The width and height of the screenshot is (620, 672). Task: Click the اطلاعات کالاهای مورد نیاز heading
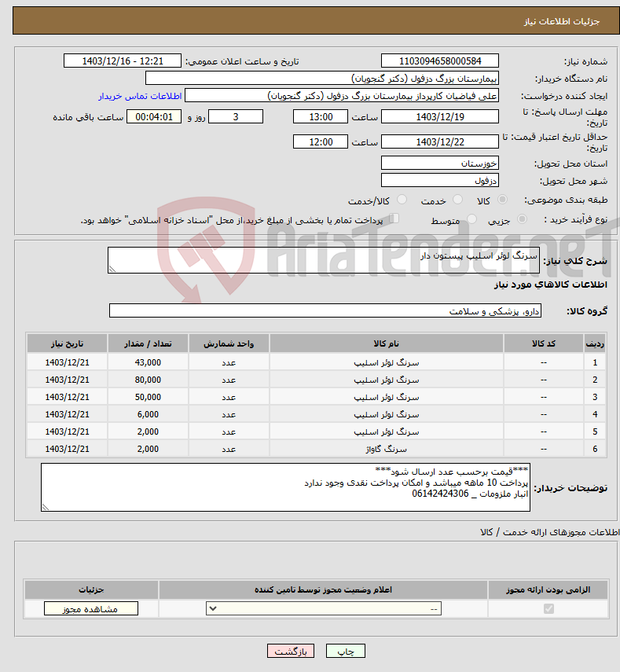click(551, 285)
